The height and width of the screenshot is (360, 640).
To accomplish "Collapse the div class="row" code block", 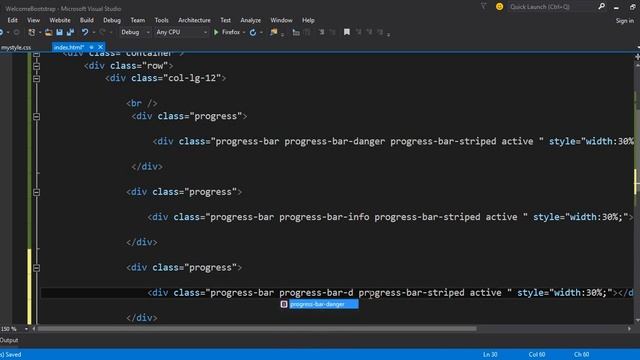I will point(36,66).
